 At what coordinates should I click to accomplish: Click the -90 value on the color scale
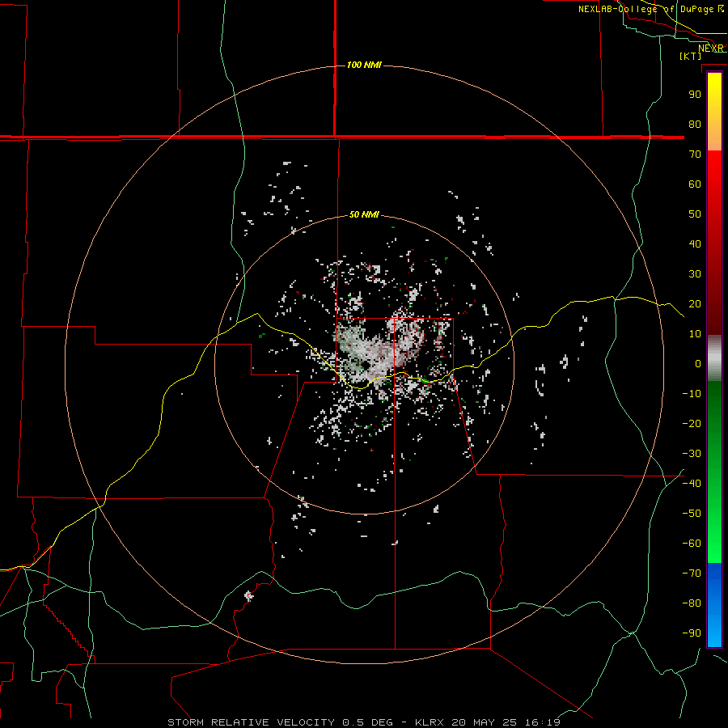692,633
